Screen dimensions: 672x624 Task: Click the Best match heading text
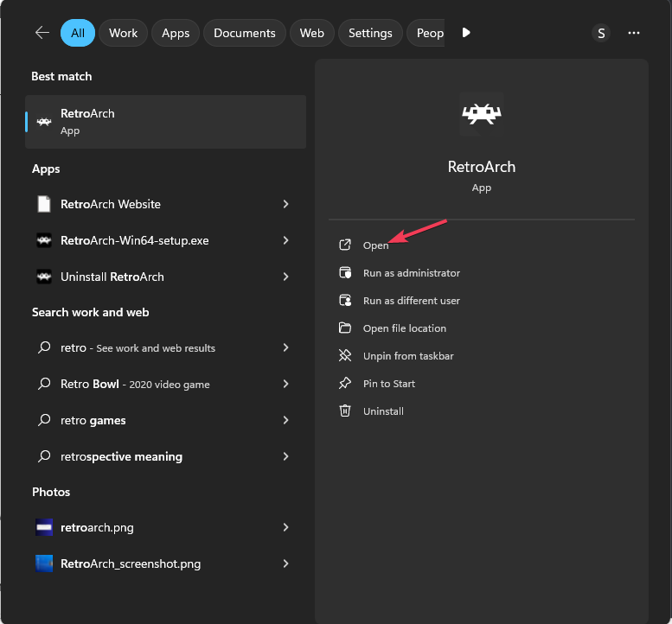(61, 76)
